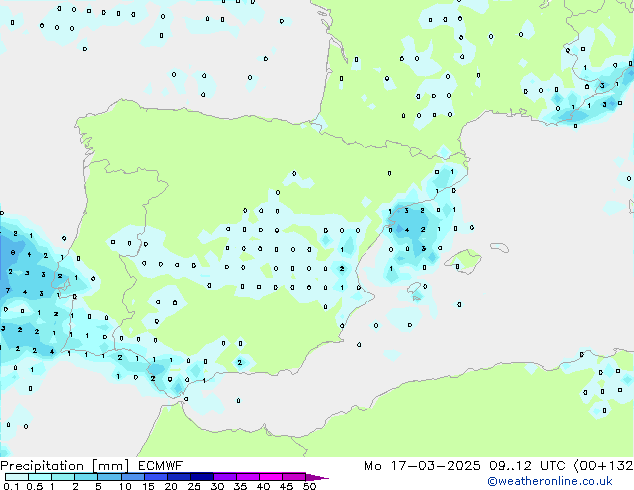The height and width of the screenshot is (490, 634).
Task: Click the 'Mo 17-03-2025' date text
Action: 422,466
